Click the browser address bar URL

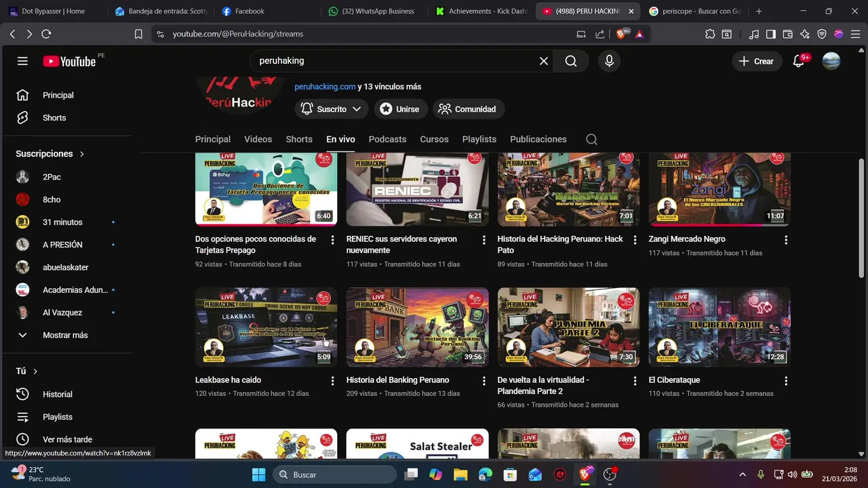point(238,34)
